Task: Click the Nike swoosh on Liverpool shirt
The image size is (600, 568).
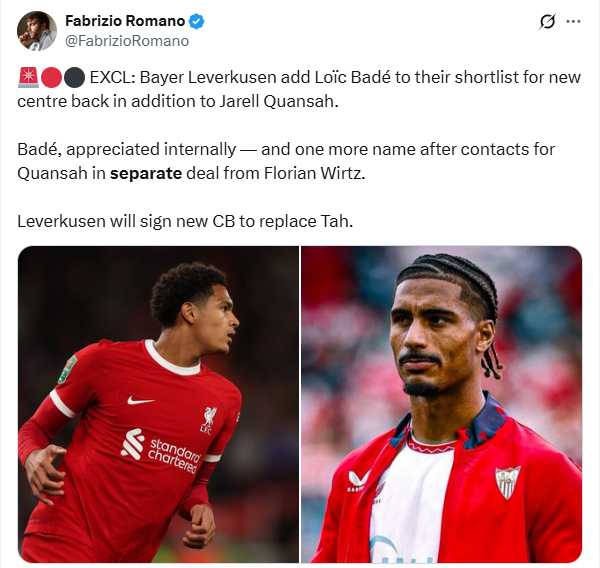Action: [140, 400]
